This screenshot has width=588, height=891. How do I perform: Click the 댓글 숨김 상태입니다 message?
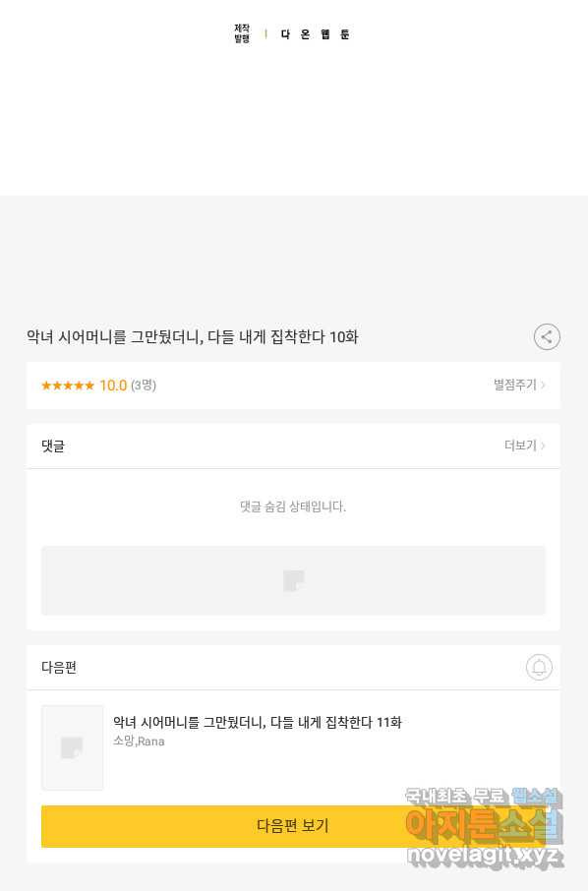point(293,506)
